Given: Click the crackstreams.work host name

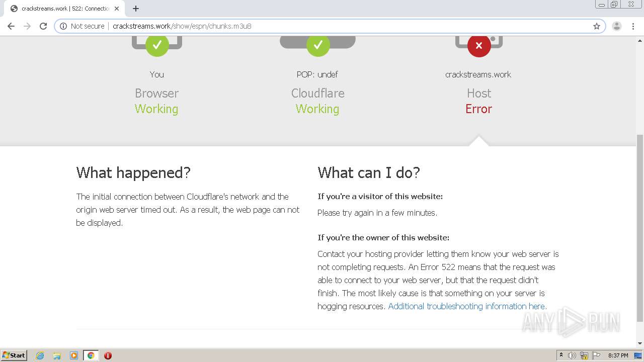Looking at the screenshot, I should [478, 74].
